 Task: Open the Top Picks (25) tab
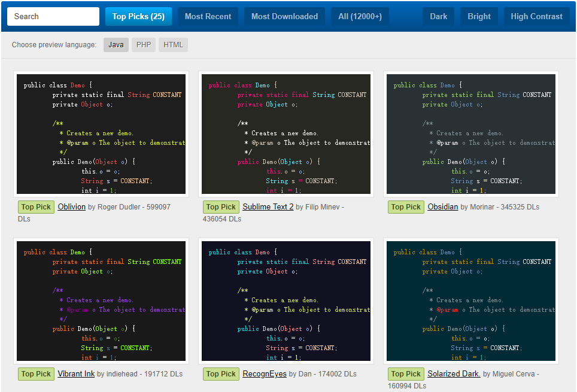point(138,17)
